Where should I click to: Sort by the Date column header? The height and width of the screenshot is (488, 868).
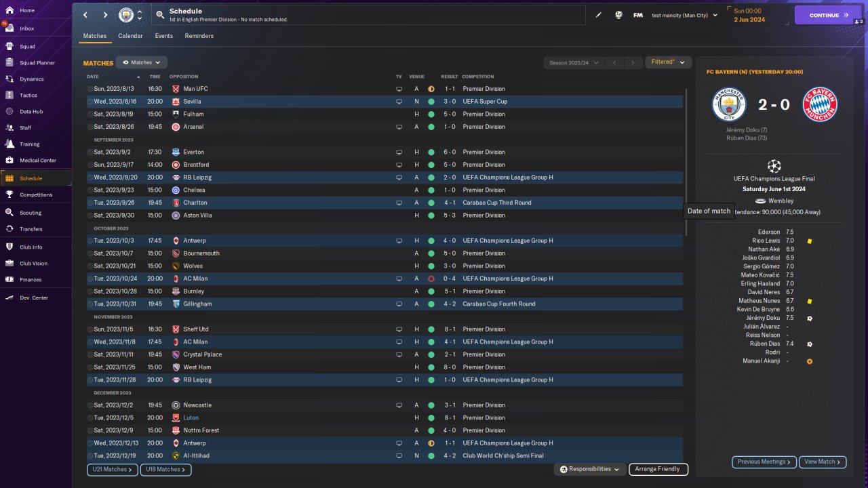(93, 77)
